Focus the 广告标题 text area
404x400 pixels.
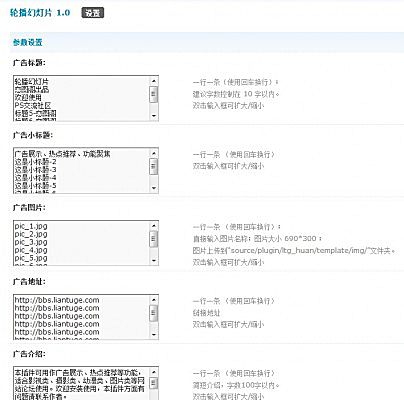[81, 98]
